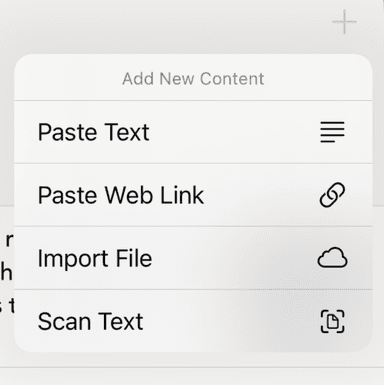Click the partially hidden letter "r" behind the menu
Viewport: 384px width, 385px height.
(x=9, y=240)
